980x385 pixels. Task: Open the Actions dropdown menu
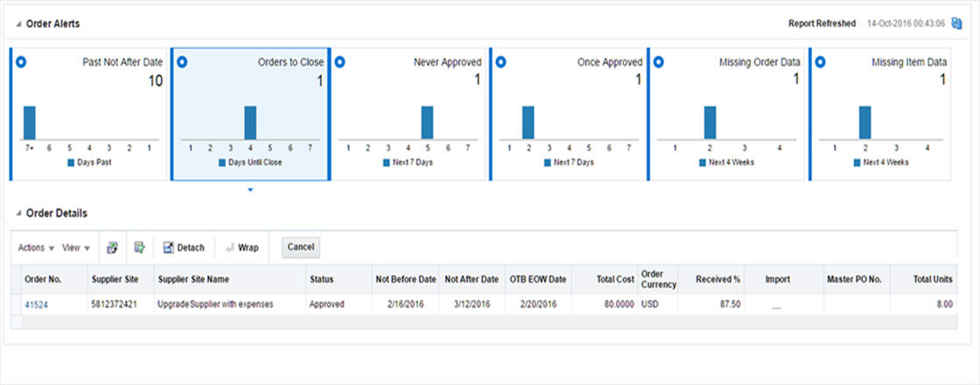36,248
